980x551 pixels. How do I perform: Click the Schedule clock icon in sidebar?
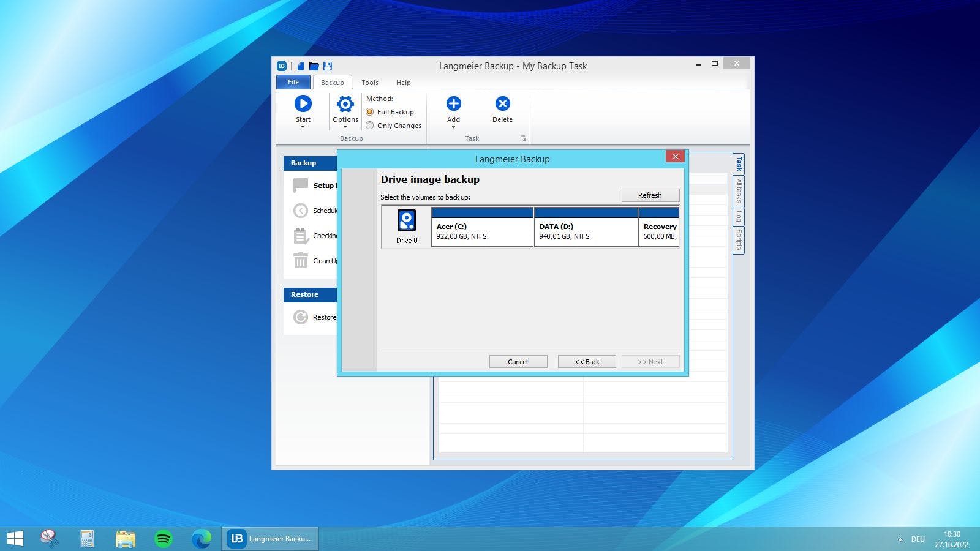point(301,211)
